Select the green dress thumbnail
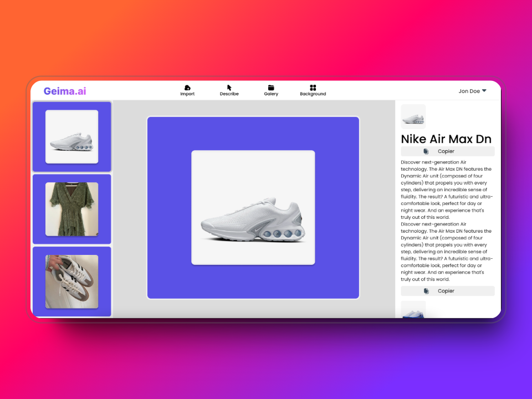 72,209
